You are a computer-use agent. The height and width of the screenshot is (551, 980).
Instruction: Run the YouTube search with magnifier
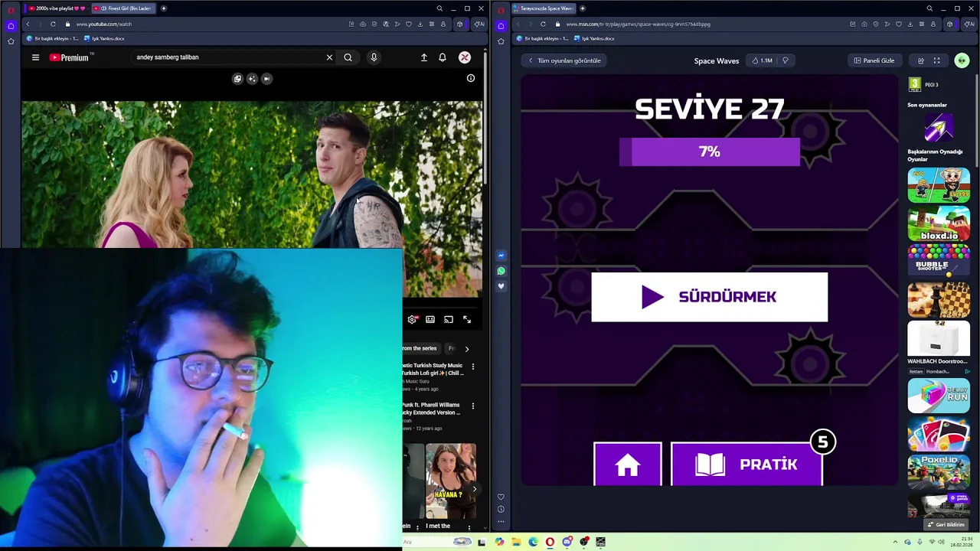(x=348, y=57)
